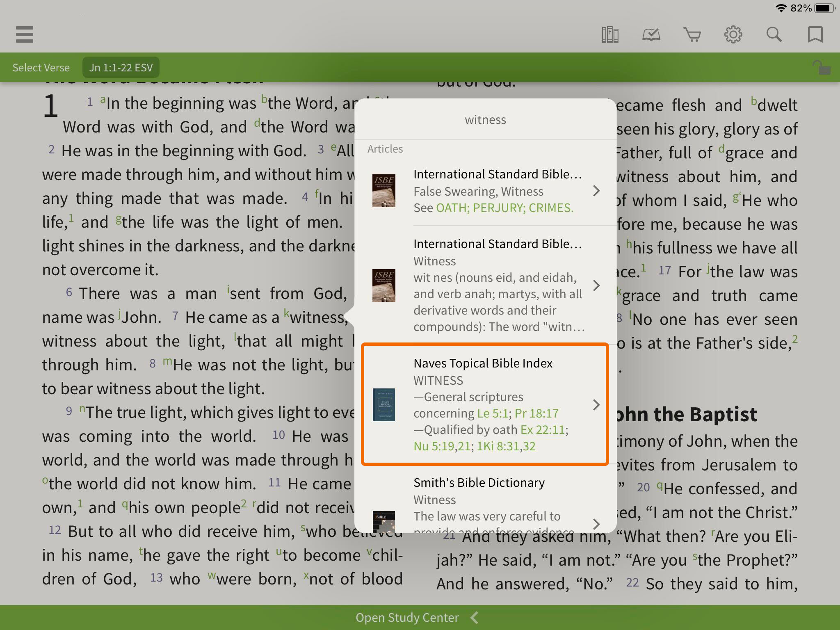Open the reading plan icon

point(651,34)
